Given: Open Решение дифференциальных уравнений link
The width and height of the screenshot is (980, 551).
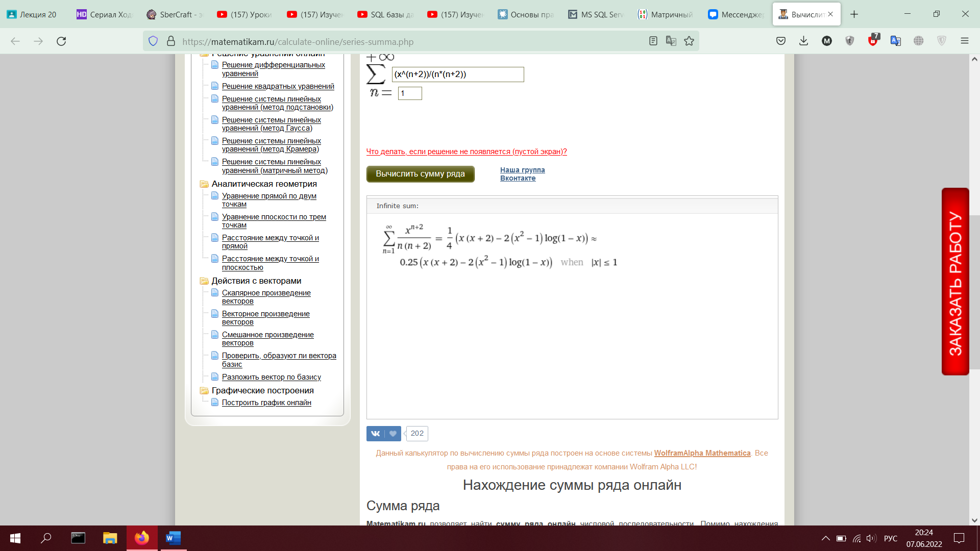Looking at the screenshot, I should (274, 69).
